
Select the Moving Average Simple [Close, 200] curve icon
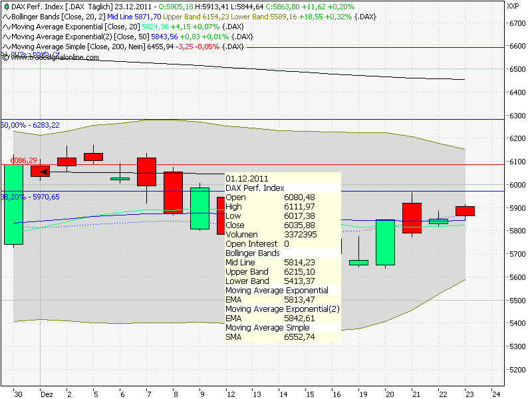pyautogui.click(x=5, y=47)
